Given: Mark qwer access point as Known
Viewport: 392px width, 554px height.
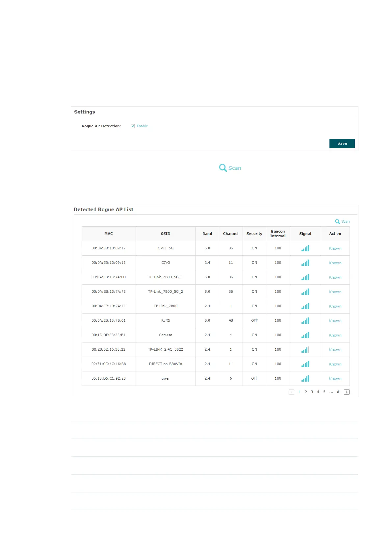Looking at the screenshot, I should [x=335, y=379].
